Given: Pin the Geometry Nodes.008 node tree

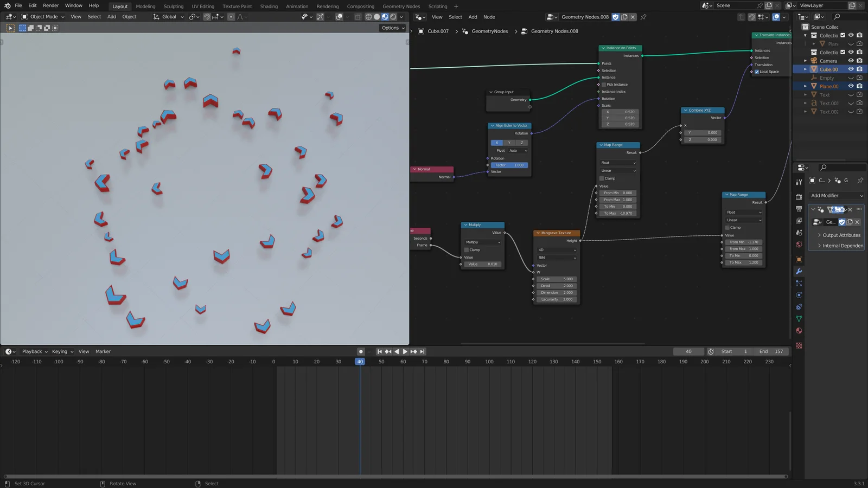Looking at the screenshot, I should (x=643, y=17).
